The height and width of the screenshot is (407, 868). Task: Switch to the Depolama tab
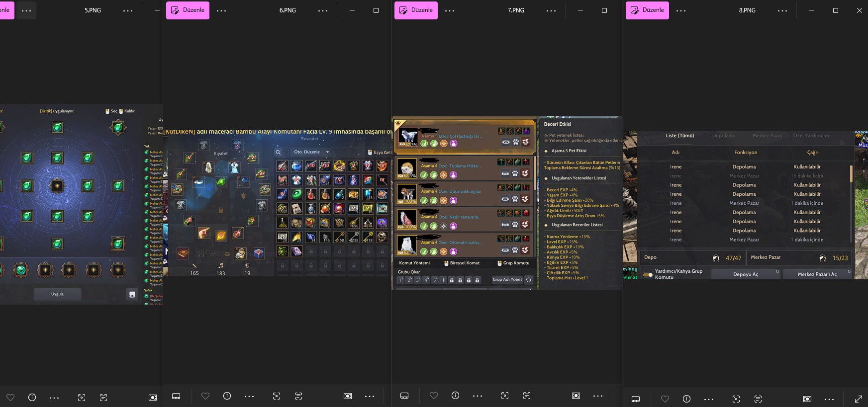pyautogui.click(x=724, y=136)
